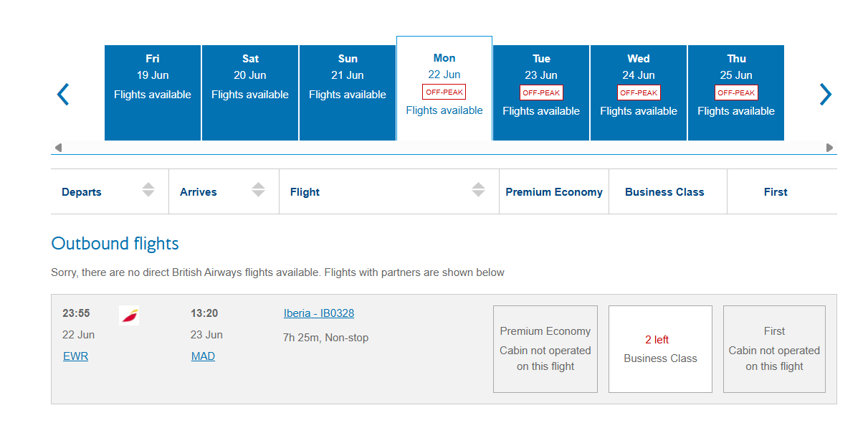
Task: Open MAD arrival airport link
Action: 203,356
